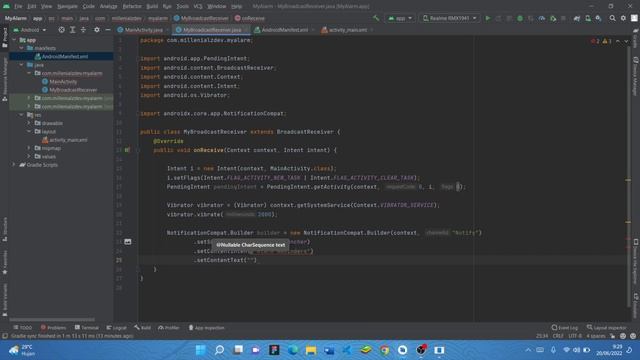
Task: Open the Build menu
Action: [152, 7]
